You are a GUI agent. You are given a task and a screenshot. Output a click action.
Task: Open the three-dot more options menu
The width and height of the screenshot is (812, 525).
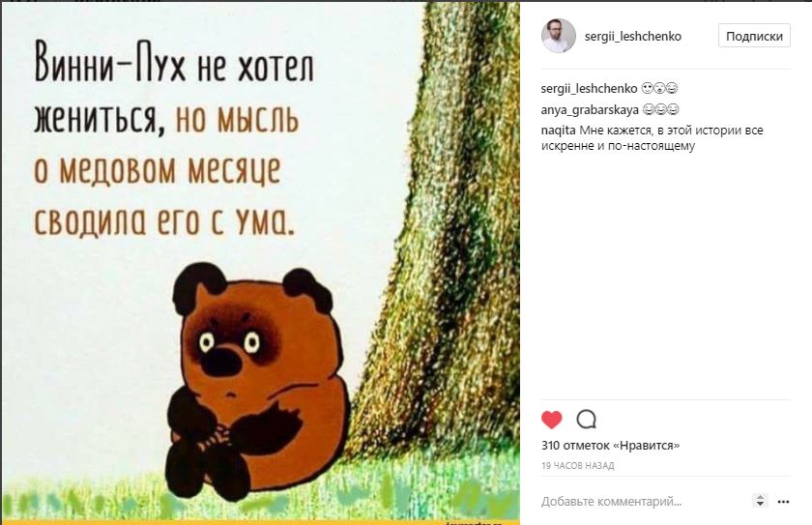pos(784,502)
